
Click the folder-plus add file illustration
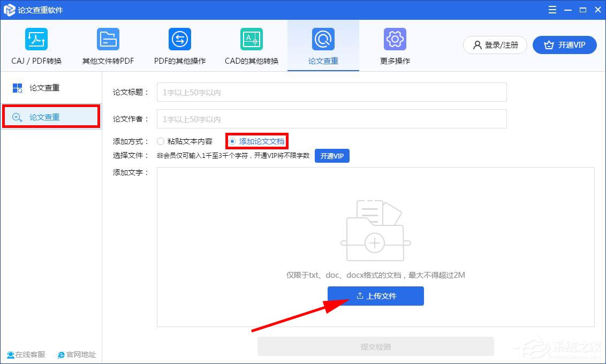375,230
